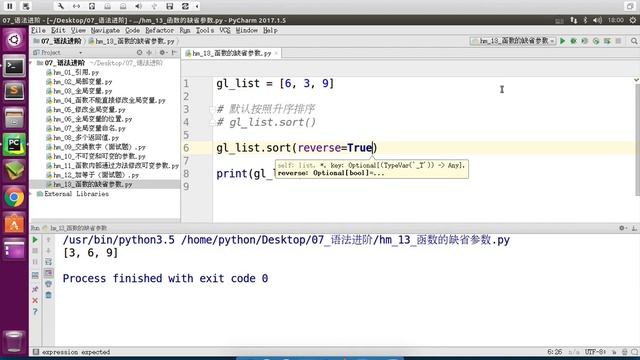Click the VM toolbar speaker icon
Image resolution: width=640 pixels, height=360 pixels.
[138, 6]
